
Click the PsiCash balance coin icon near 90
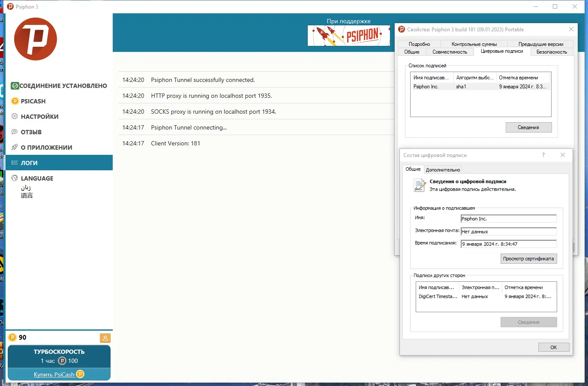[12, 338]
